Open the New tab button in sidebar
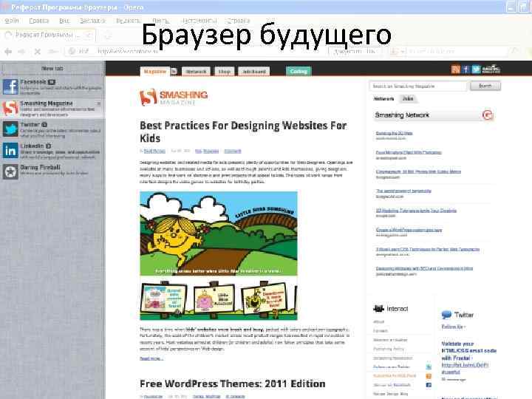 (52, 68)
